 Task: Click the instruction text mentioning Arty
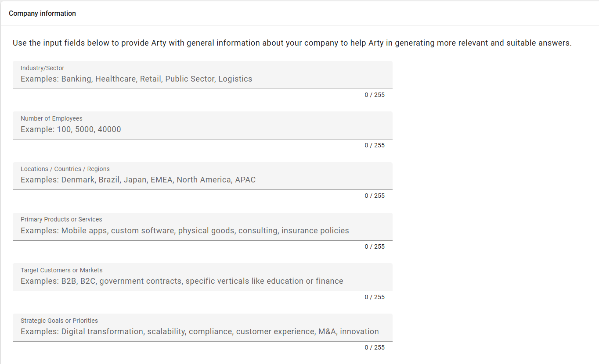click(292, 43)
